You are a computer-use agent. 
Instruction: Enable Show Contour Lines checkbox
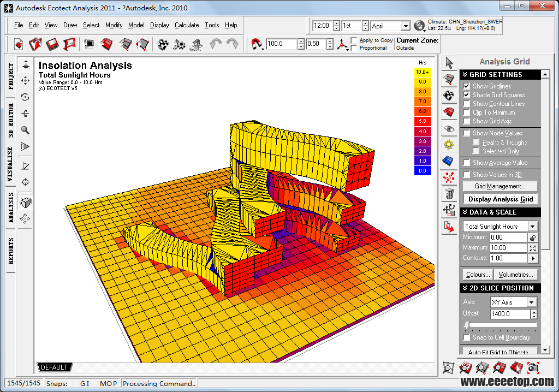click(x=467, y=104)
